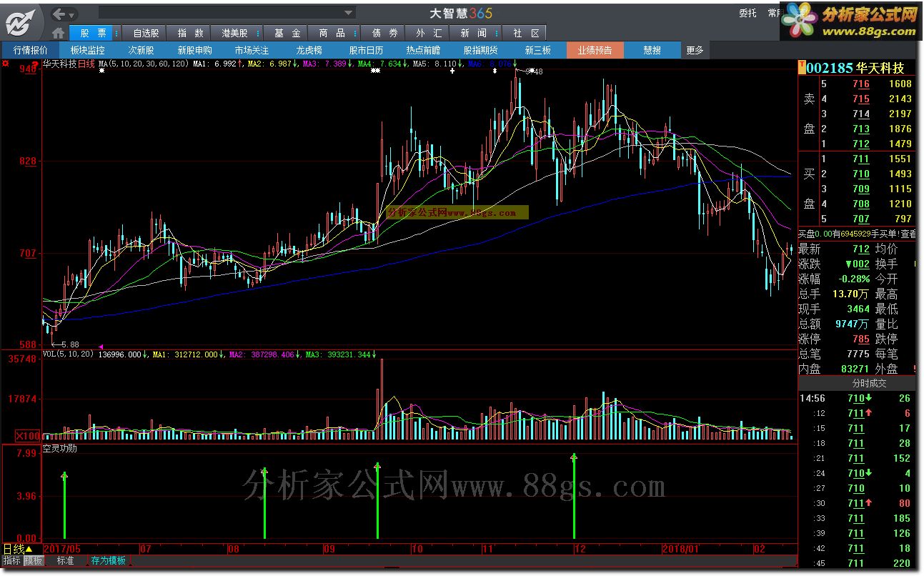The image size is (924, 576).
Task: Switch to the 指标 bottom tab
Action: tap(11, 561)
